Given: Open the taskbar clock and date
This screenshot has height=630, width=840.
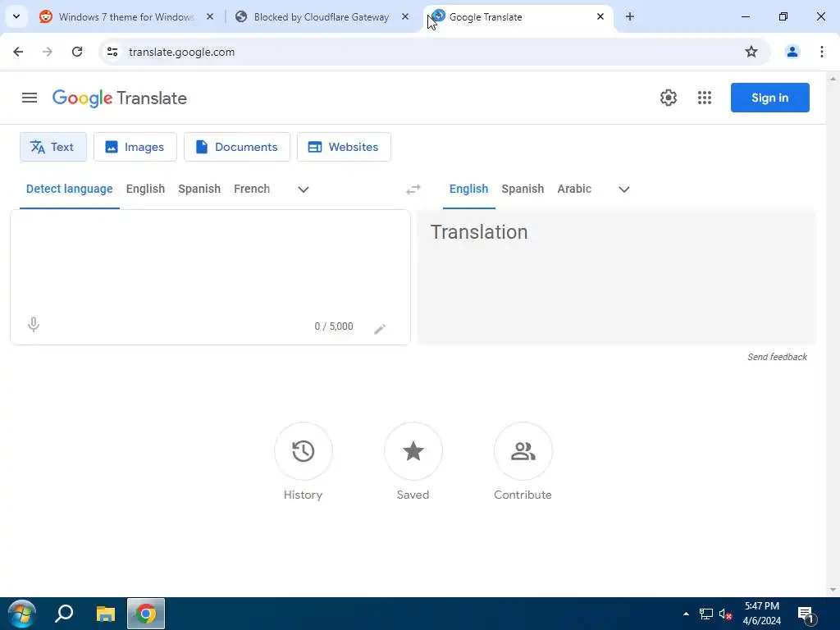Looking at the screenshot, I should tap(762, 614).
